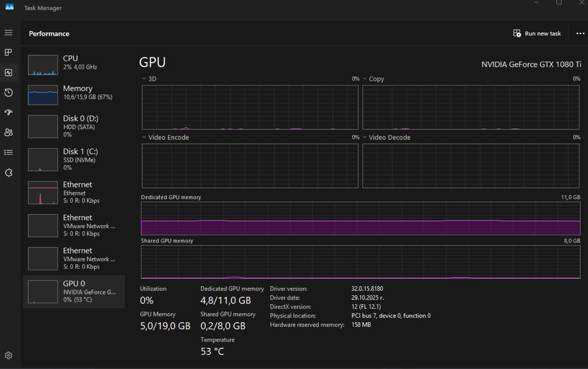Screen dimensions: 588x369
Task: Select the Performance page icon
Action: [8, 72]
